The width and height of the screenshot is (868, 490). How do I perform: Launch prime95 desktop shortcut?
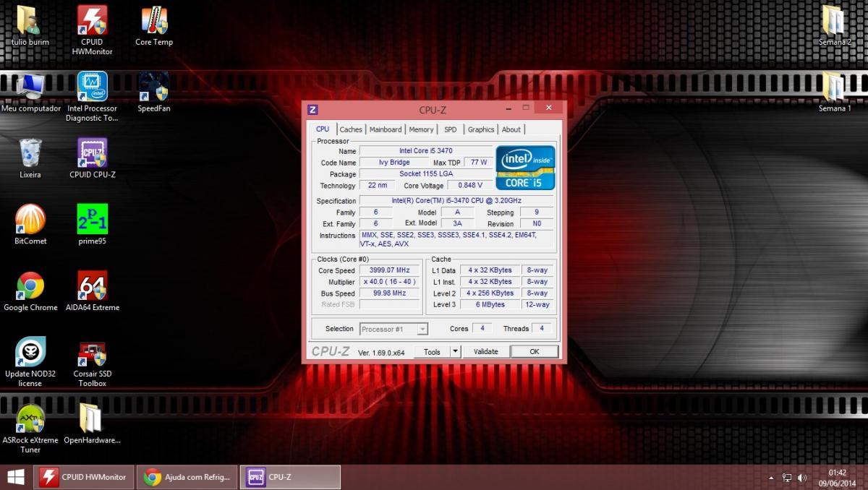tap(93, 225)
